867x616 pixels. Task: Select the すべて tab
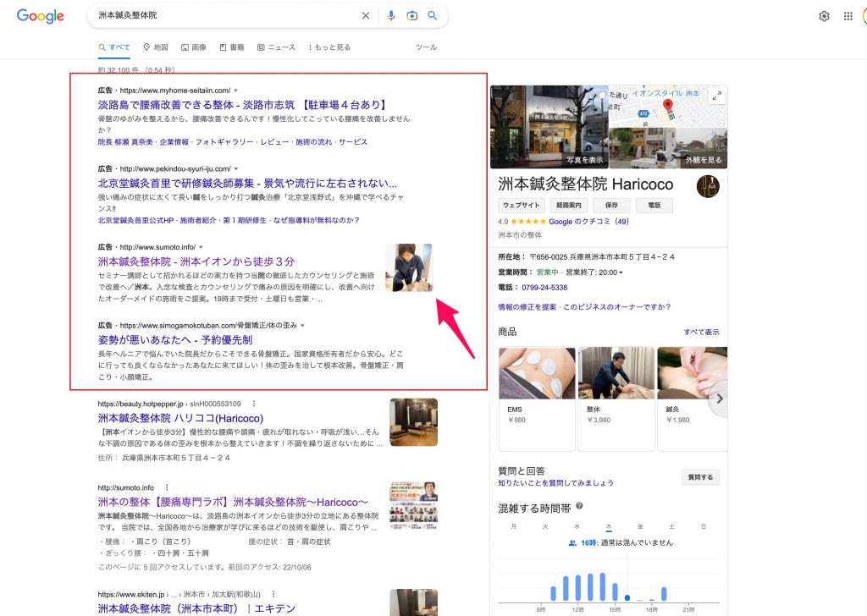pyautogui.click(x=114, y=47)
